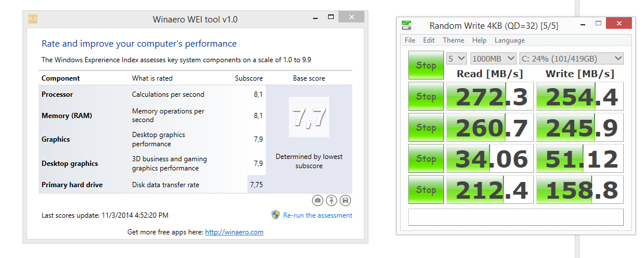The height and width of the screenshot is (258, 644).
Task: Open the Edit menu
Action: (x=429, y=40)
